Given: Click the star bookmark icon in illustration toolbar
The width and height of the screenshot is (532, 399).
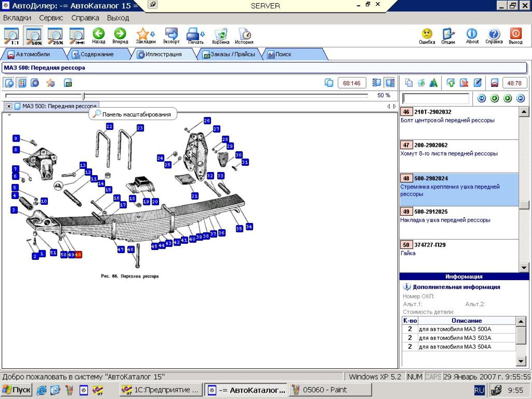Looking at the screenshot, I should click(x=51, y=83).
